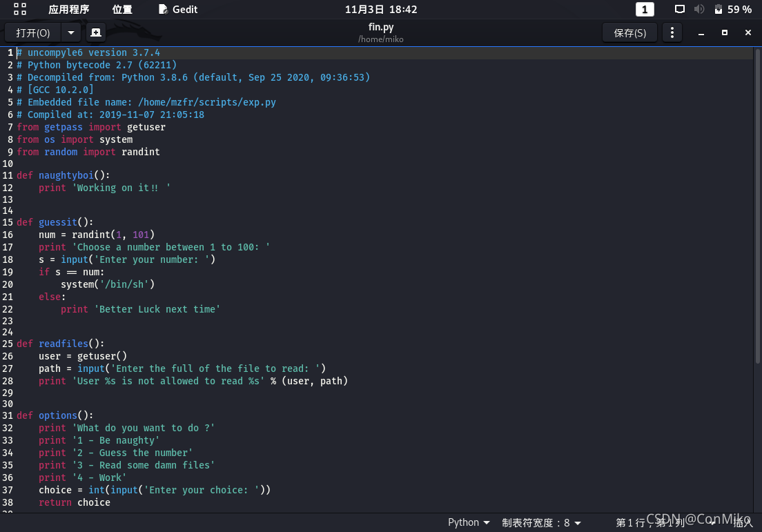Click the '# uncompyle6 version 3.7.4' comment line
The height and width of the screenshot is (532, 762).
pos(88,52)
